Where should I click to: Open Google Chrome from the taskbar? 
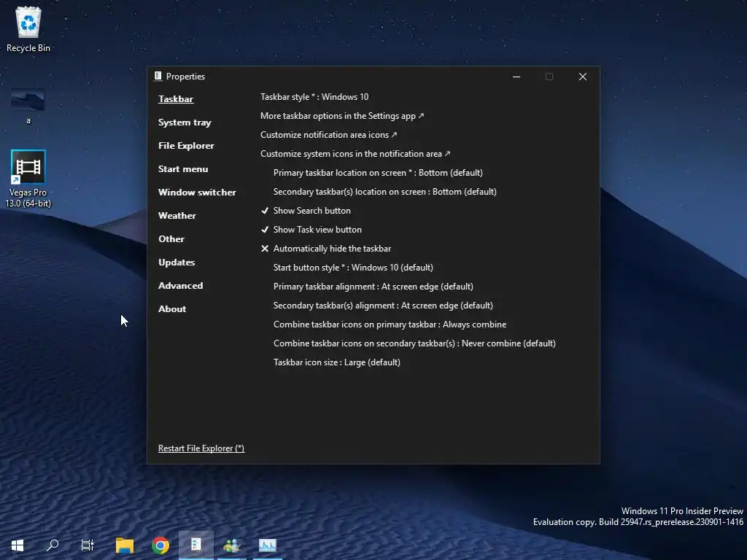160,545
